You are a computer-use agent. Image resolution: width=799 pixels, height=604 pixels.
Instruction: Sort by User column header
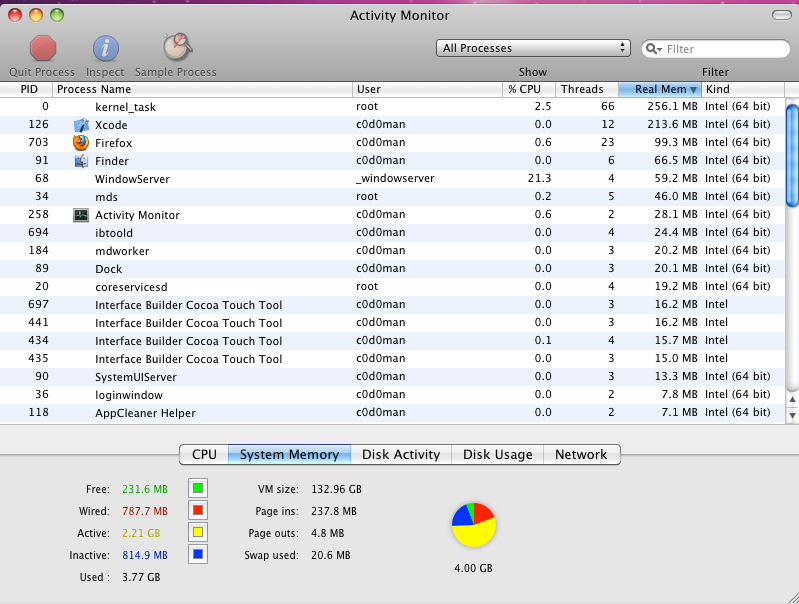[x=427, y=89]
